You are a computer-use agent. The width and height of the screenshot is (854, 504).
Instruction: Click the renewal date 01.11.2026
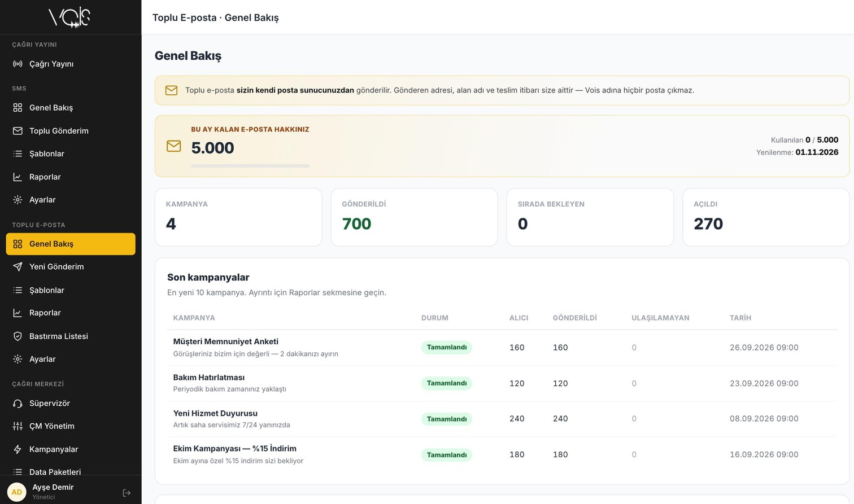[x=817, y=152]
